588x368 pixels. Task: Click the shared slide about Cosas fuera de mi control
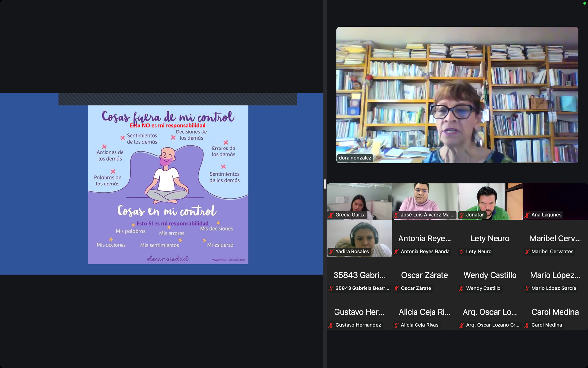point(168,184)
